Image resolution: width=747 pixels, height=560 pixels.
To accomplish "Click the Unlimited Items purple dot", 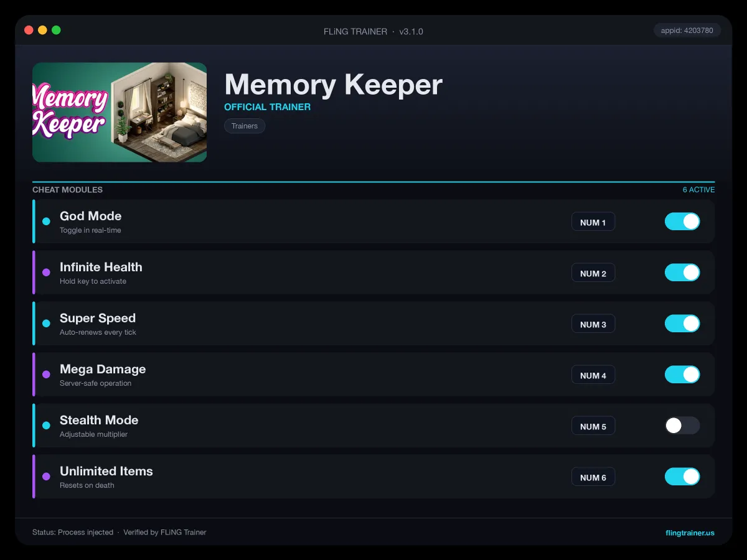I will coord(46,477).
